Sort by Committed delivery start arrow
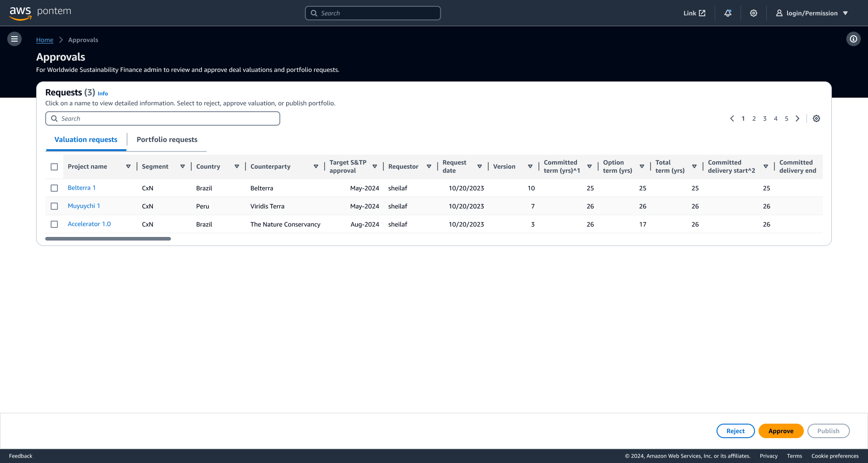868x463 pixels. [x=766, y=166]
